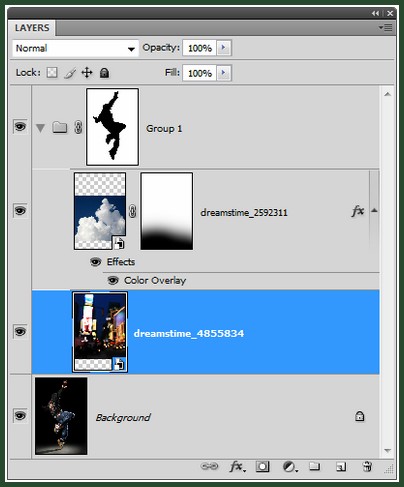This screenshot has height=487, width=404.
Task: Select Group 1 silhouette mask thumbnail
Action: tap(113, 127)
